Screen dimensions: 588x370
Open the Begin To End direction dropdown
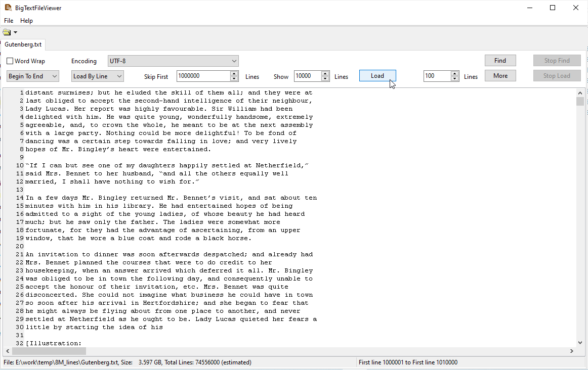click(54, 76)
